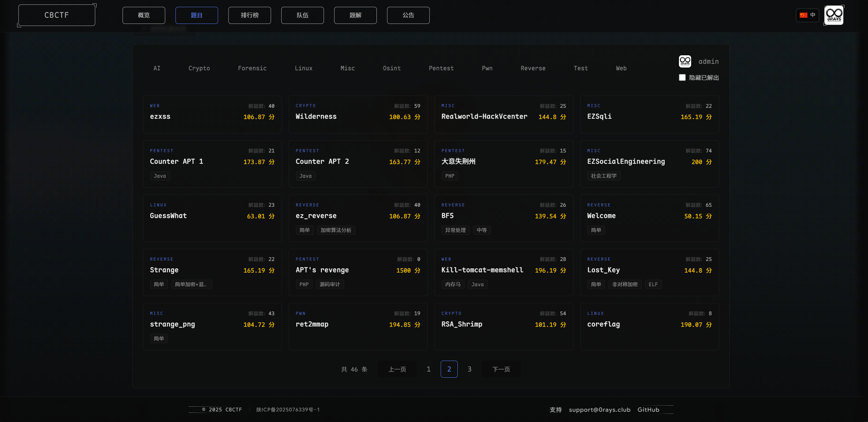Open the GuessWhat Linux challenge
The height and width of the screenshot is (422, 868).
[212, 218]
